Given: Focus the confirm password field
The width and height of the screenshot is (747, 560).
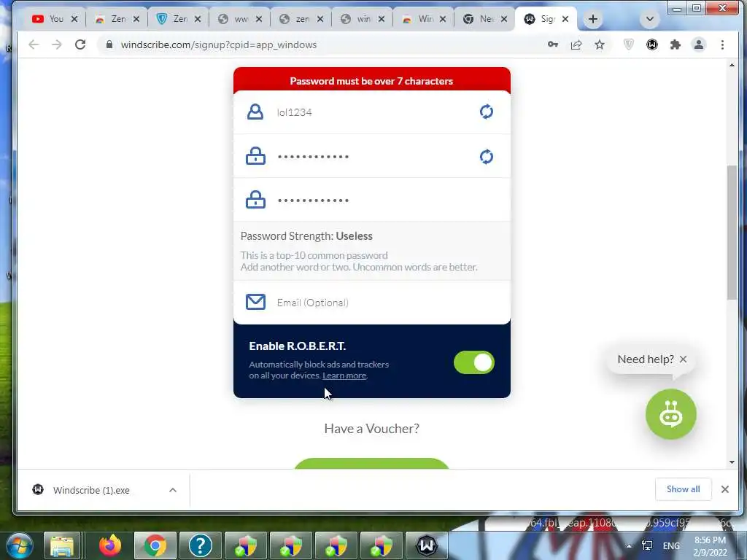Looking at the screenshot, I should (x=371, y=200).
